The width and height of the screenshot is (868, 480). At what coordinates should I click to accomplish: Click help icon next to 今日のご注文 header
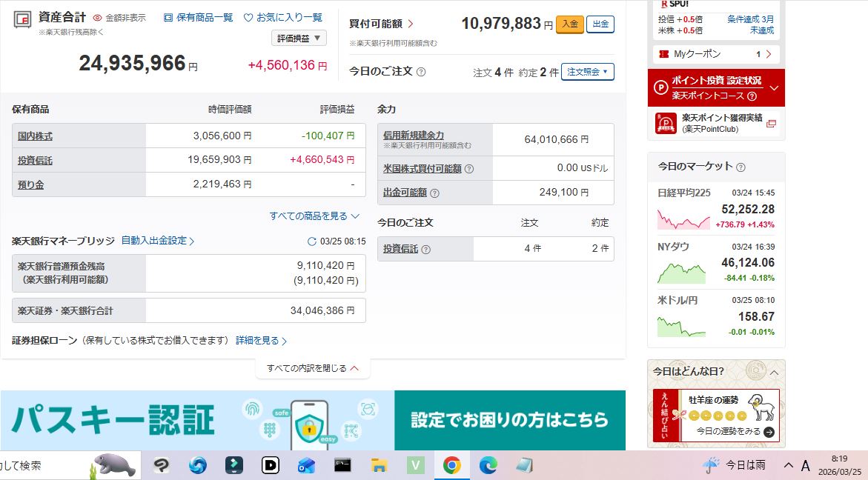coord(421,72)
